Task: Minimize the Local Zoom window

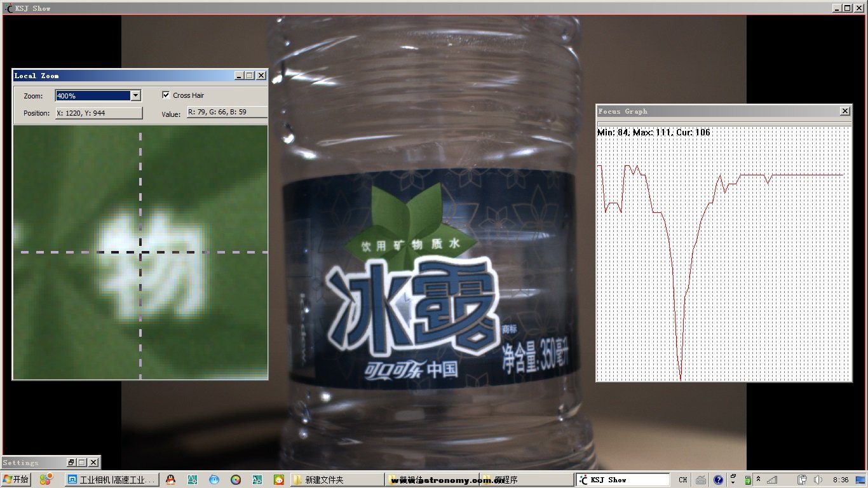Action: point(240,76)
